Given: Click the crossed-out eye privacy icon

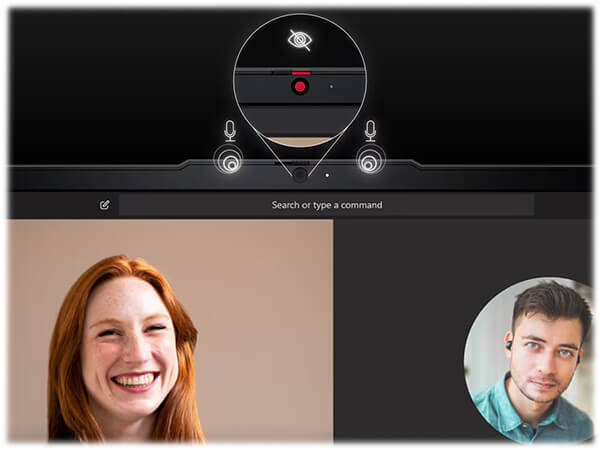Looking at the screenshot, I should (299, 39).
